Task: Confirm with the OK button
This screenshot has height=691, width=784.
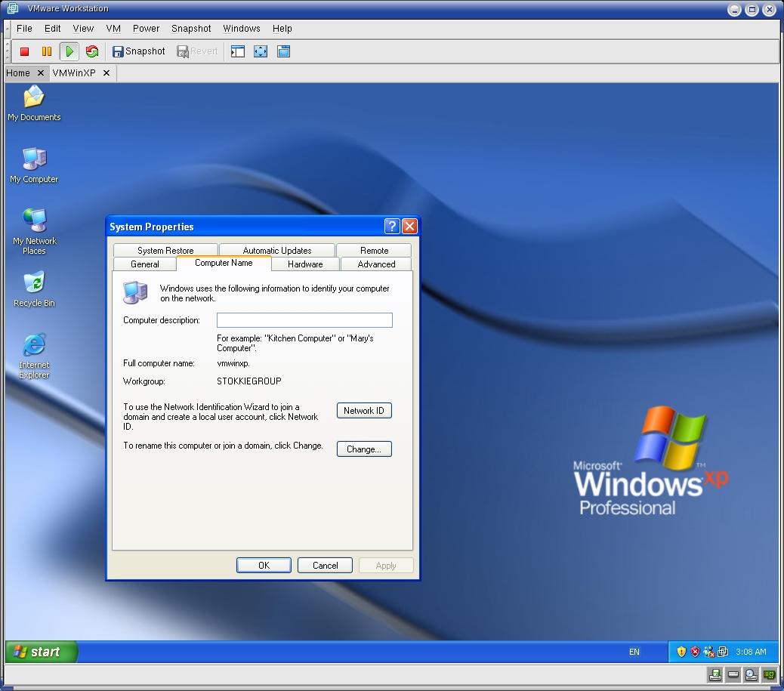Action: point(264,566)
